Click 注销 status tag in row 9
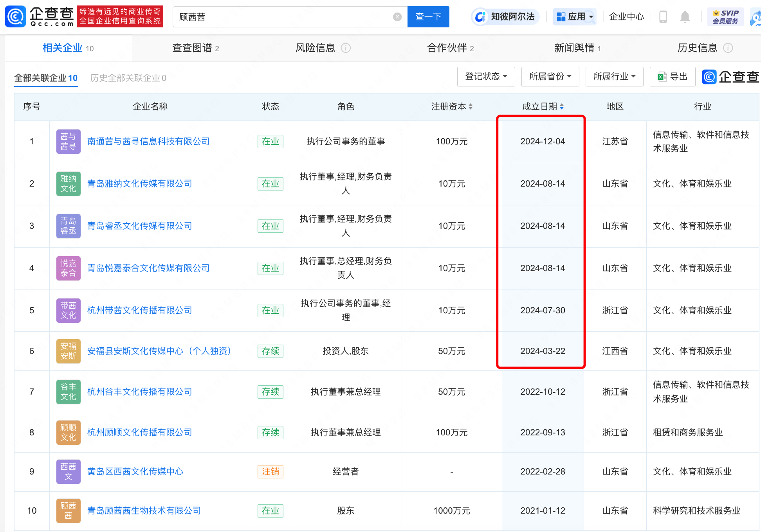 [x=270, y=472]
